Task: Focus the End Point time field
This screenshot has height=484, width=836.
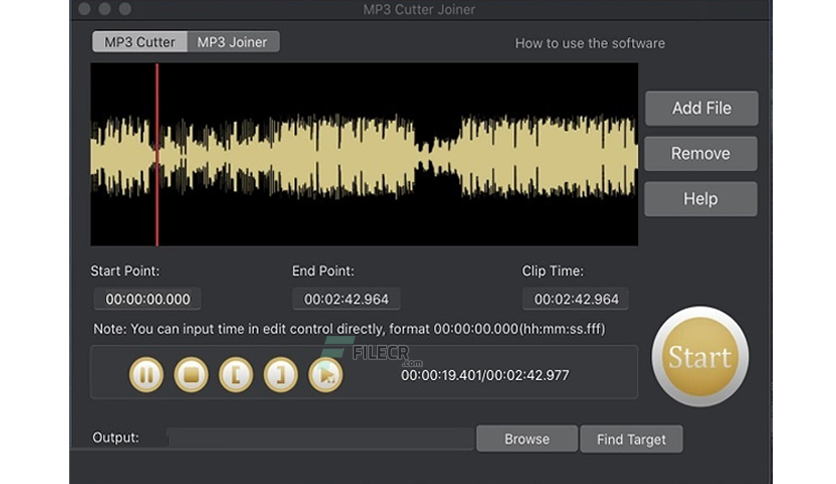Action: point(346,299)
